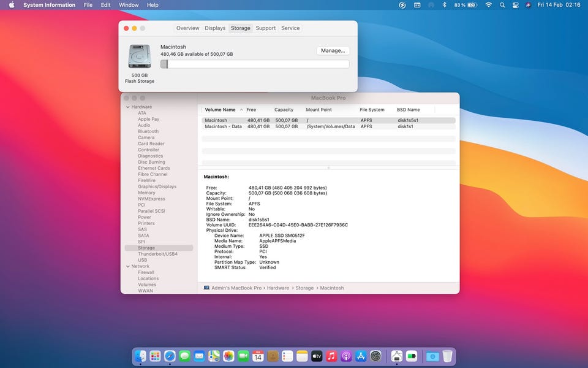This screenshot has width=588, height=368.
Task: Select NVMExpress in the sidebar
Action: (x=151, y=199)
